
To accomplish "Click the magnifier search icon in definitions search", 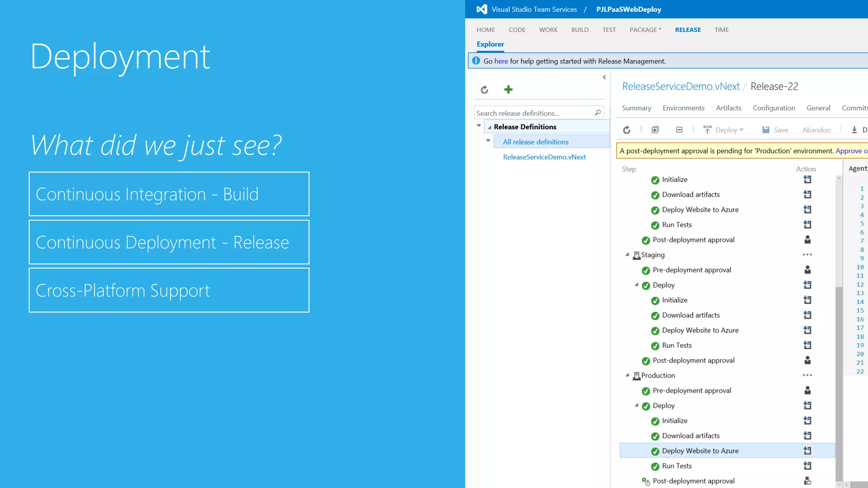I will [x=598, y=113].
